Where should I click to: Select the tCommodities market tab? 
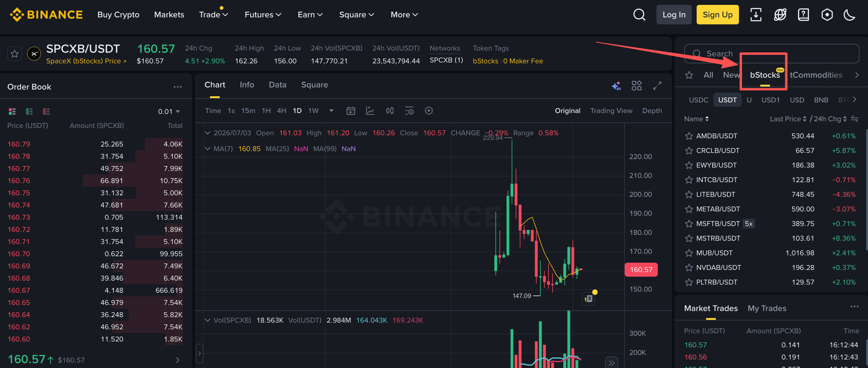pyautogui.click(x=816, y=75)
